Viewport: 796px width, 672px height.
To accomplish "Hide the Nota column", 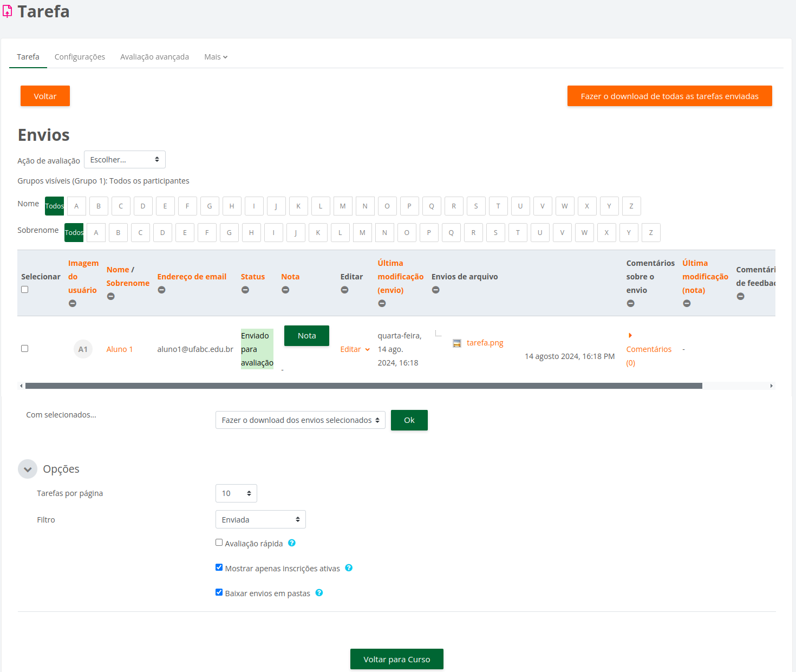I will point(285,290).
